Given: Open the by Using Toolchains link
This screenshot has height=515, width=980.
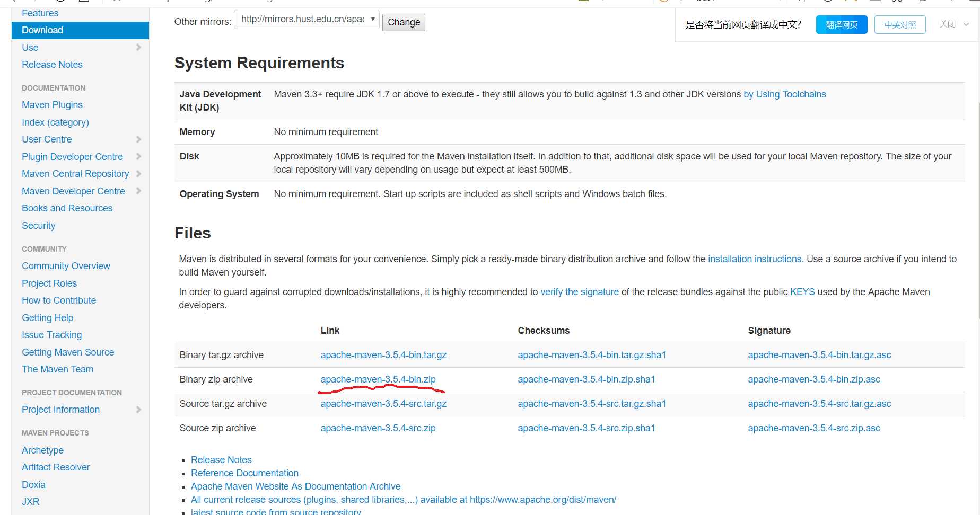Looking at the screenshot, I should click(785, 94).
